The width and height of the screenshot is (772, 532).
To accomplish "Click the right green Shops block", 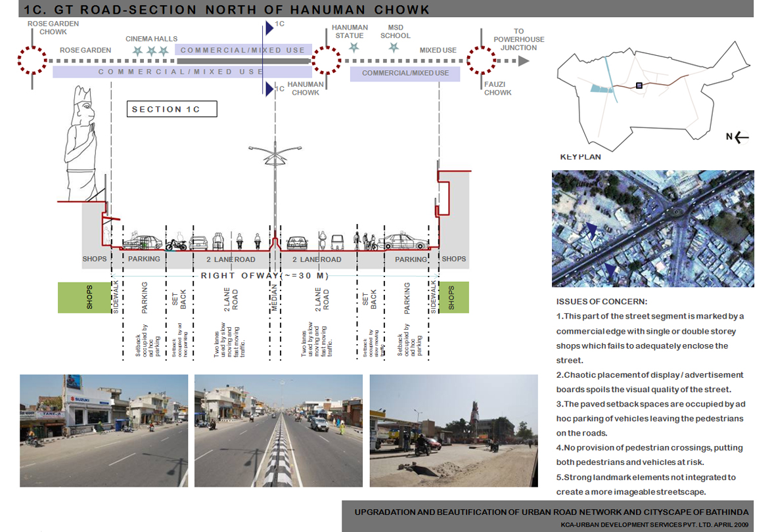I will 453,298.
